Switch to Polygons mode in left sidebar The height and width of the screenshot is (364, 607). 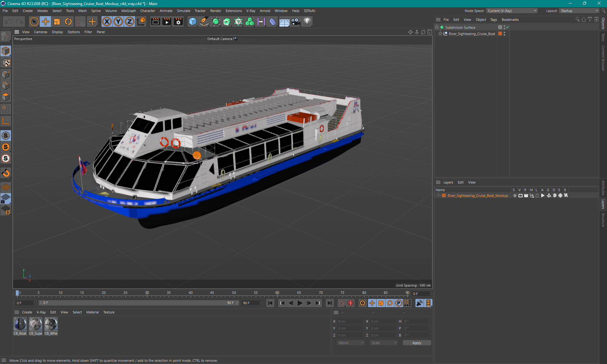6,97
